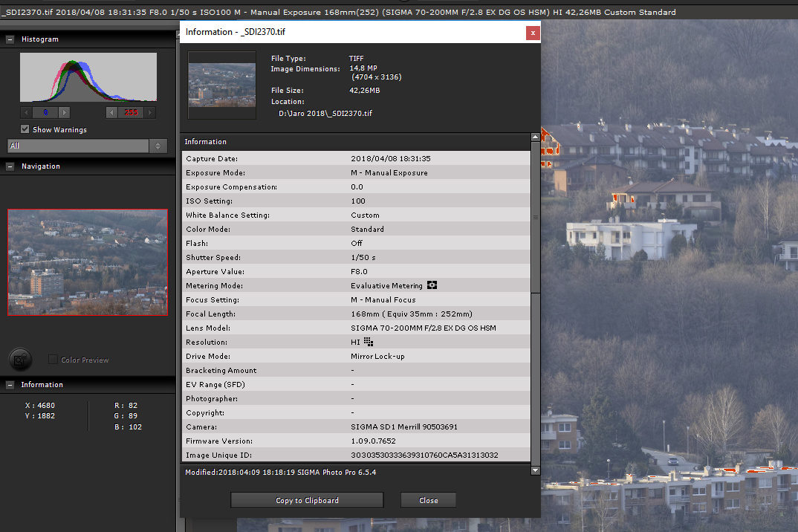Uncheck the Show Warnings checkbox
This screenshot has height=532, width=798.
pos(25,129)
